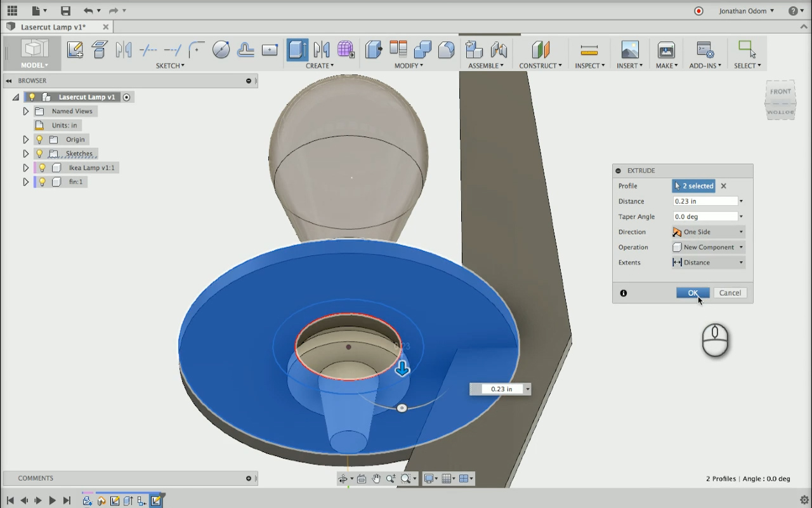
Task: Click the blue extrude distance arrow manipulator
Action: click(402, 369)
